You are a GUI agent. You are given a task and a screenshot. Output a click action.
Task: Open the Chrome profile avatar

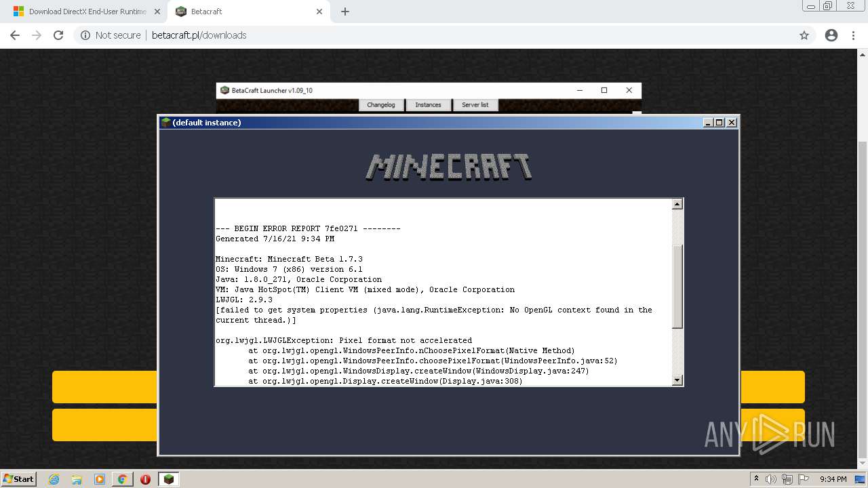[x=831, y=35]
